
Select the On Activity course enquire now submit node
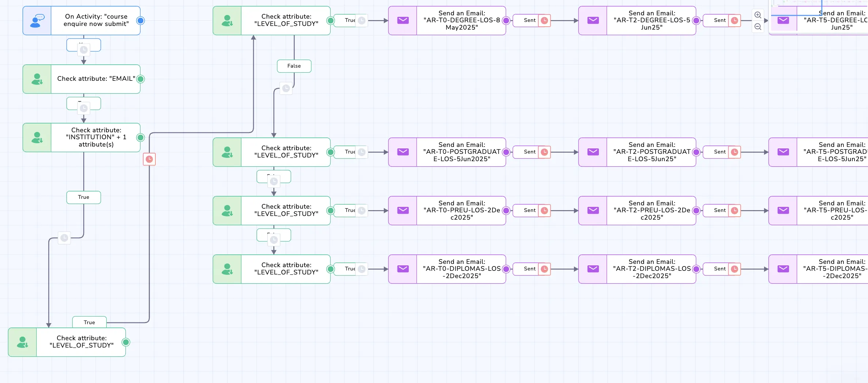click(x=82, y=20)
